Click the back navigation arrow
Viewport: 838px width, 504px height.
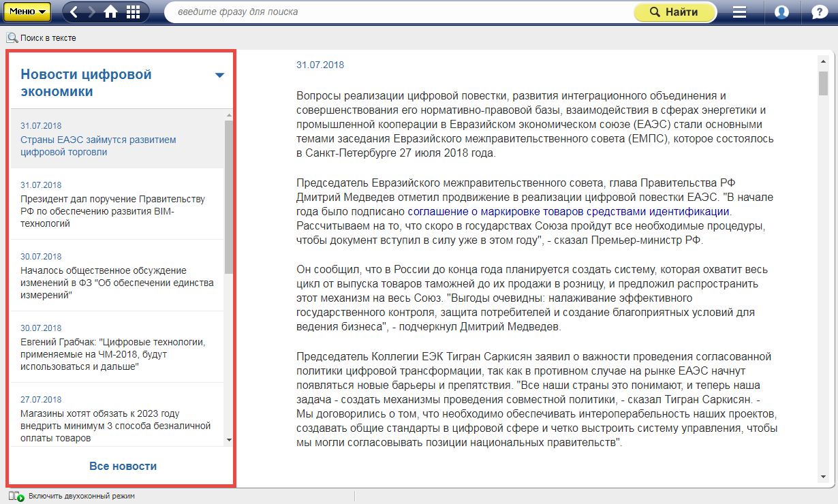point(74,12)
